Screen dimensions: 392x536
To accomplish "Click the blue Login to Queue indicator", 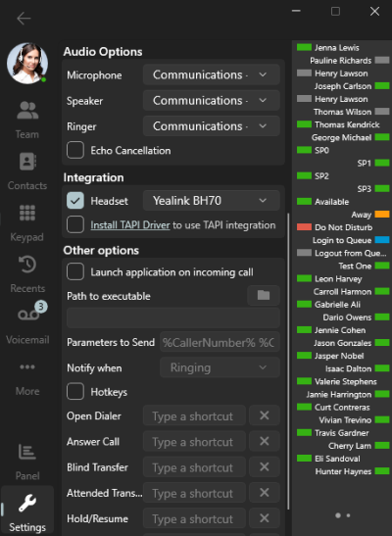I will 382,240.
